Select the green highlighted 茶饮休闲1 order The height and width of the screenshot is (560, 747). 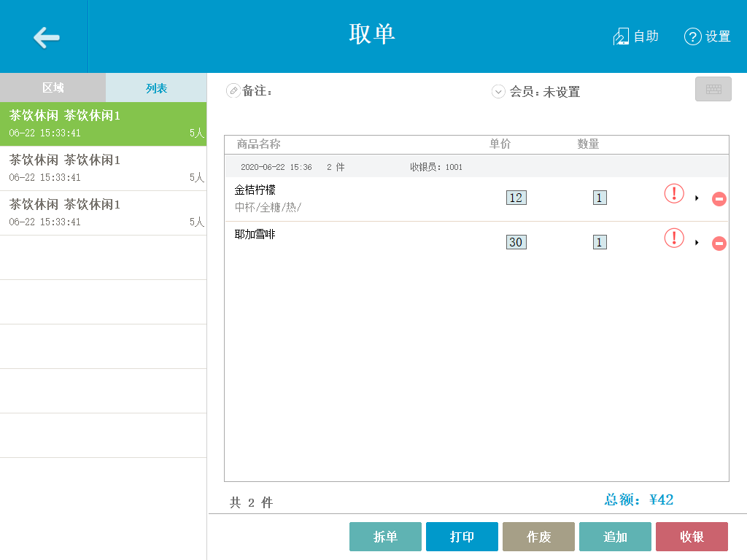(104, 124)
